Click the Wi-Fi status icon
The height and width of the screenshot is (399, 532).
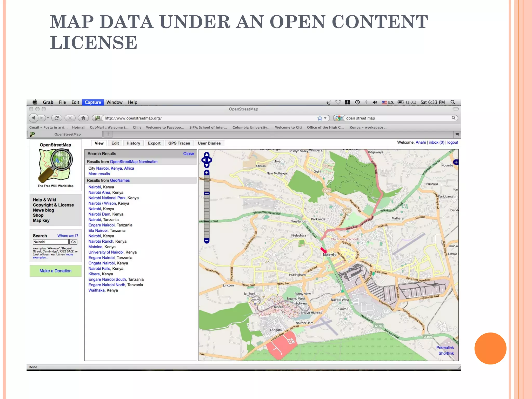(x=338, y=102)
